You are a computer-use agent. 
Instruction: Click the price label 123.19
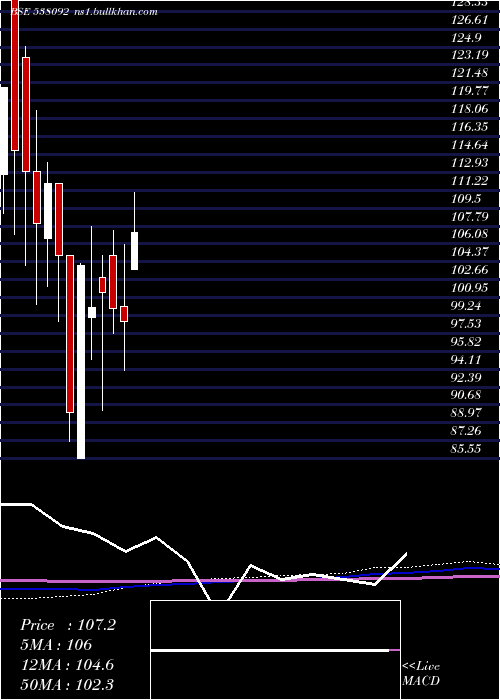pyautogui.click(x=470, y=55)
